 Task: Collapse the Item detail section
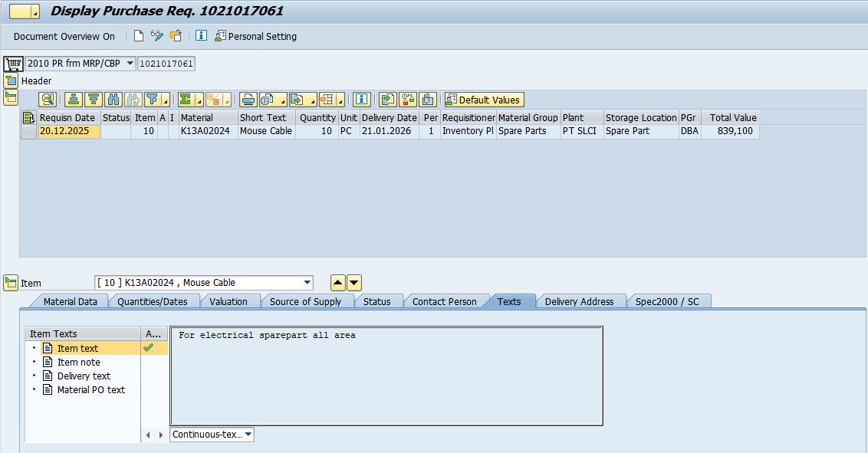pyautogui.click(x=11, y=283)
